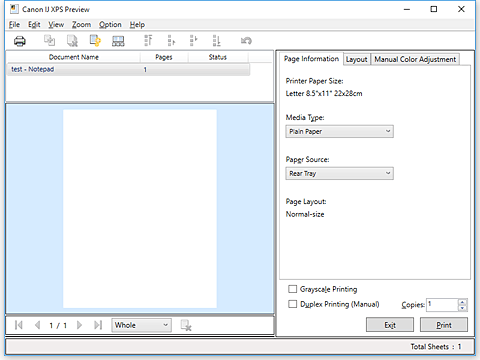480x360 pixels.
Task: Click the Print button
Action: click(444, 325)
